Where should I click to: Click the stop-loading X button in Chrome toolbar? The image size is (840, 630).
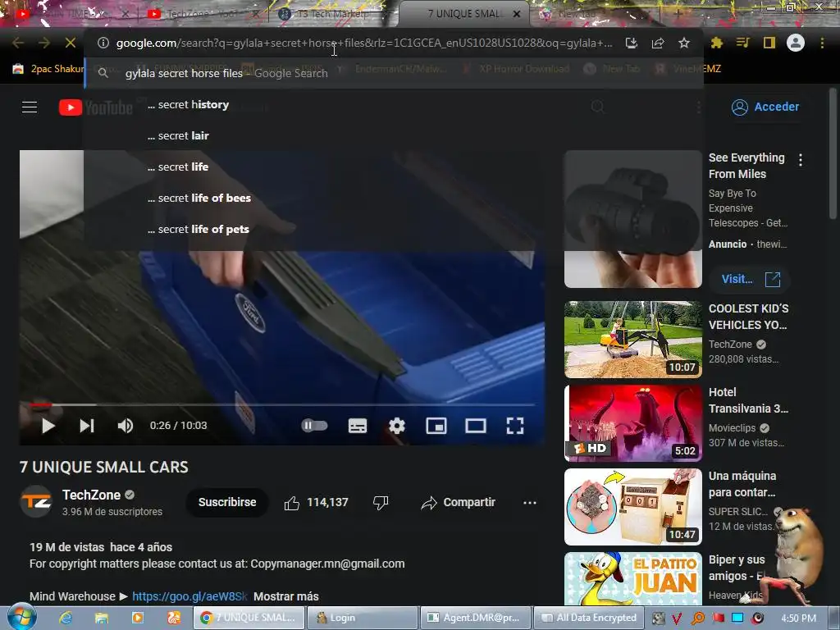(x=71, y=43)
